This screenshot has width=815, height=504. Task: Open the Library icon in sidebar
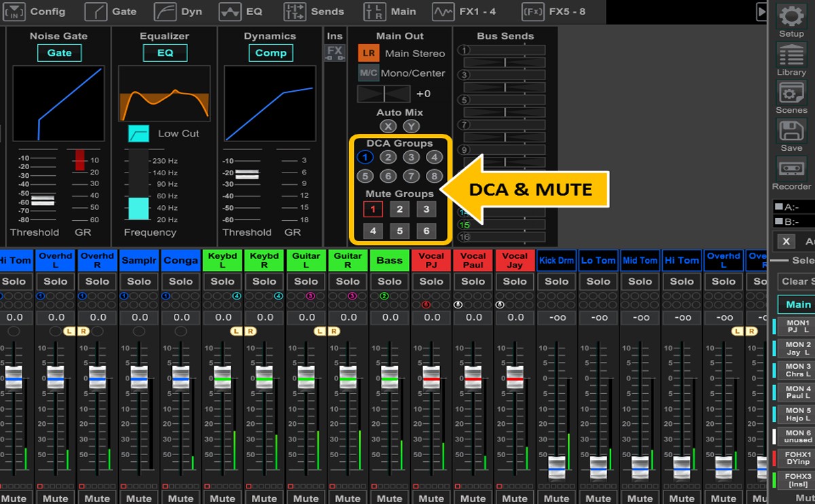pos(791,56)
